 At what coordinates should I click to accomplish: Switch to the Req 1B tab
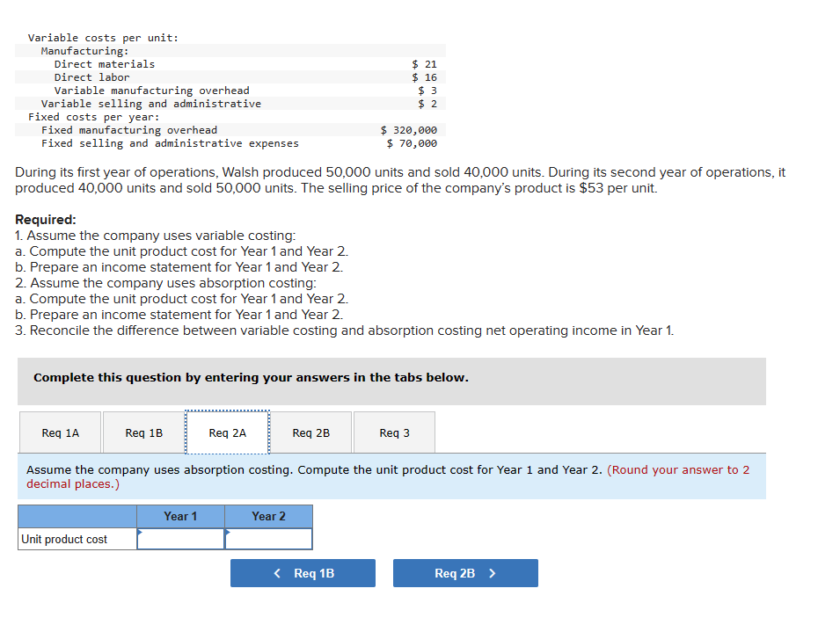144,432
